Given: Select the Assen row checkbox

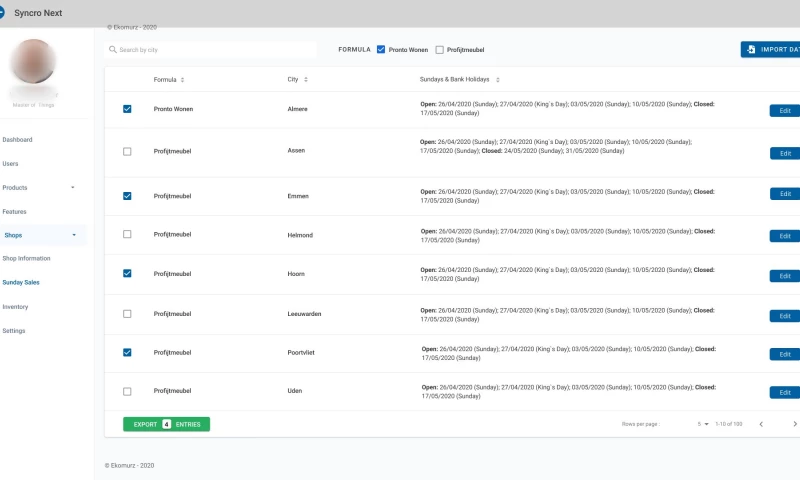Looking at the screenshot, I should 127,151.
